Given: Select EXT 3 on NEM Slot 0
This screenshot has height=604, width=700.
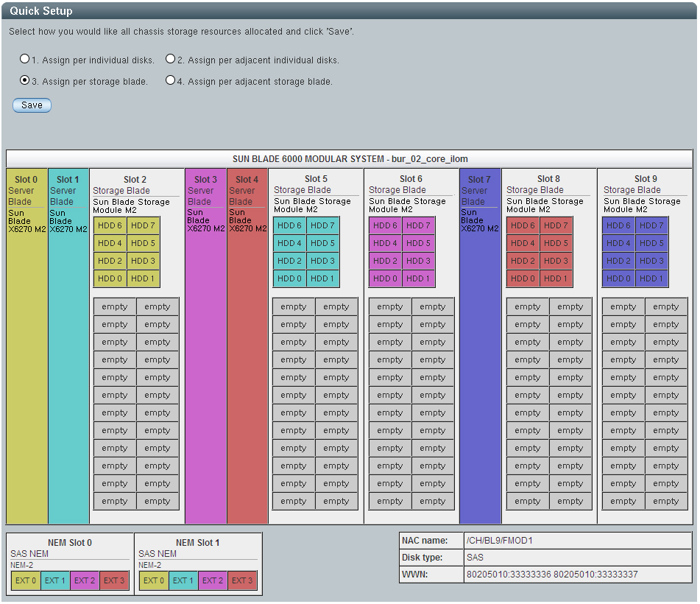Looking at the screenshot, I should (x=114, y=580).
